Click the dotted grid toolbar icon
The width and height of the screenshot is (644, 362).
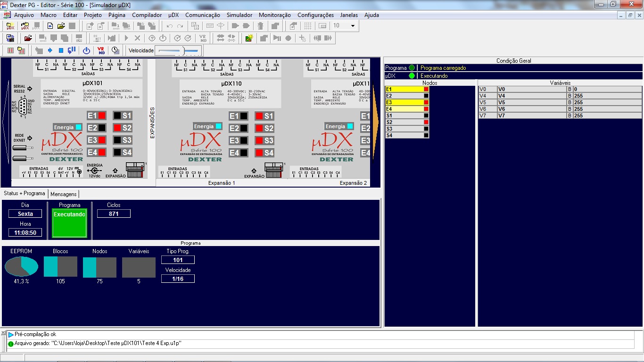(308, 26)
